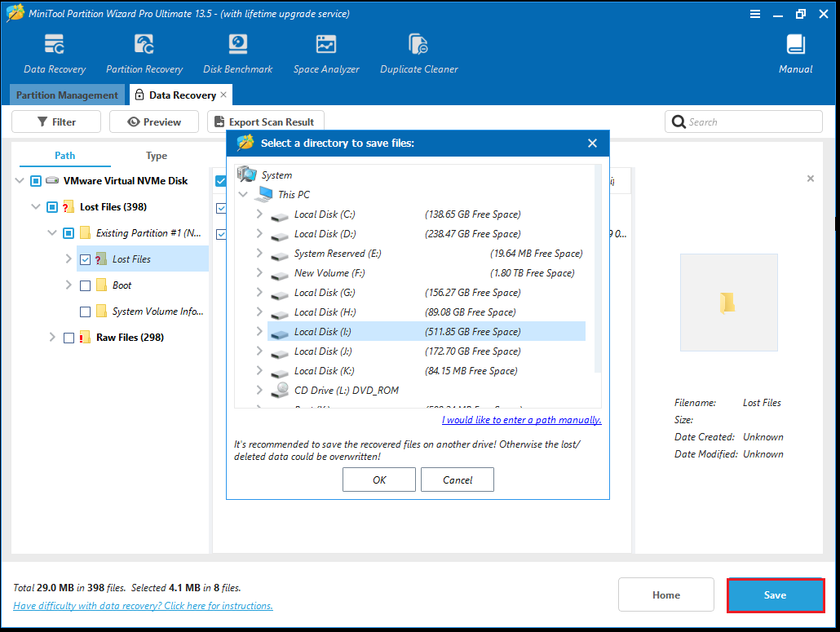Click the Raw Files warning folder icon
The image size is (840, 632).
coord(85,338)
